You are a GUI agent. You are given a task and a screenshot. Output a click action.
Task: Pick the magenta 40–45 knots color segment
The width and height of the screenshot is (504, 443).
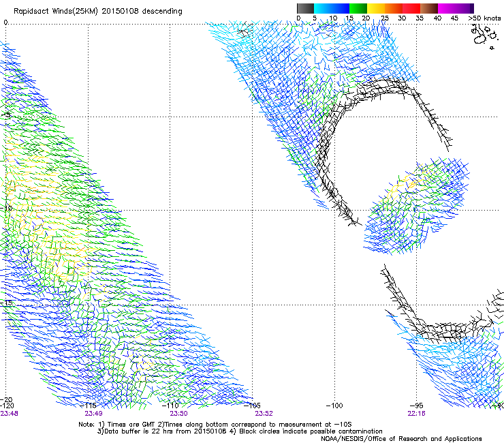point(447,8)
